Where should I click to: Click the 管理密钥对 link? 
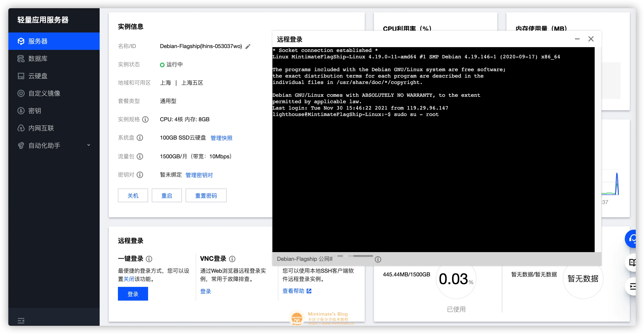199,175
